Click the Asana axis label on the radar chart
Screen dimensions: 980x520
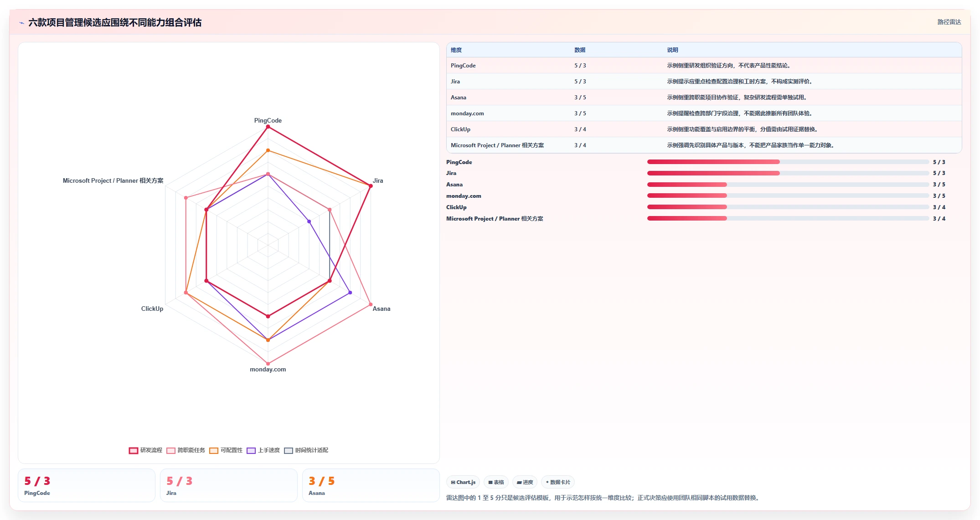tap(382, 309)
